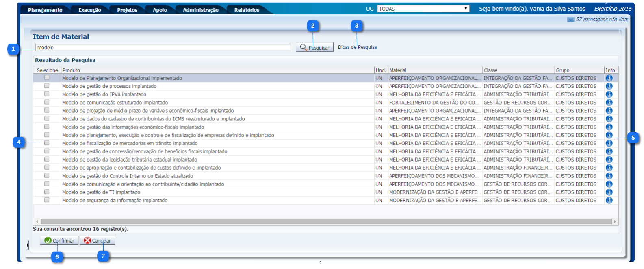644x269 pixels.
Task: Open the UG dropdown showing TODAS
Action: pyautogui.click(x=423, y=9)
